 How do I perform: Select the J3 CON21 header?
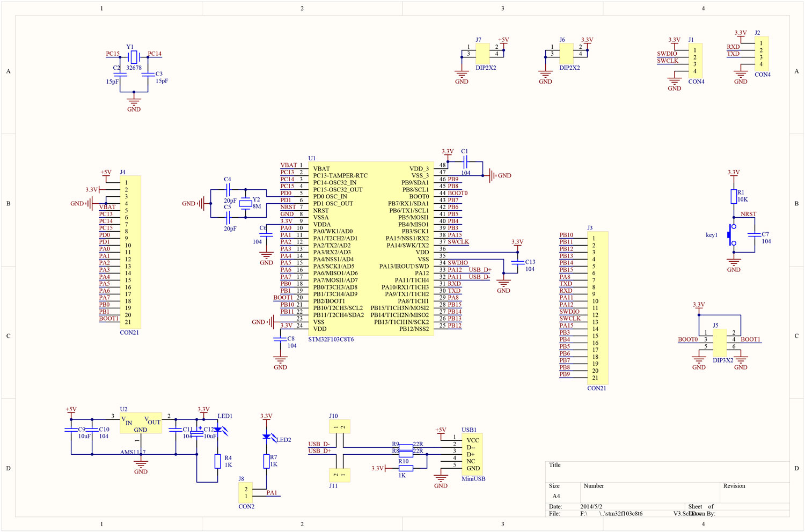598,308
